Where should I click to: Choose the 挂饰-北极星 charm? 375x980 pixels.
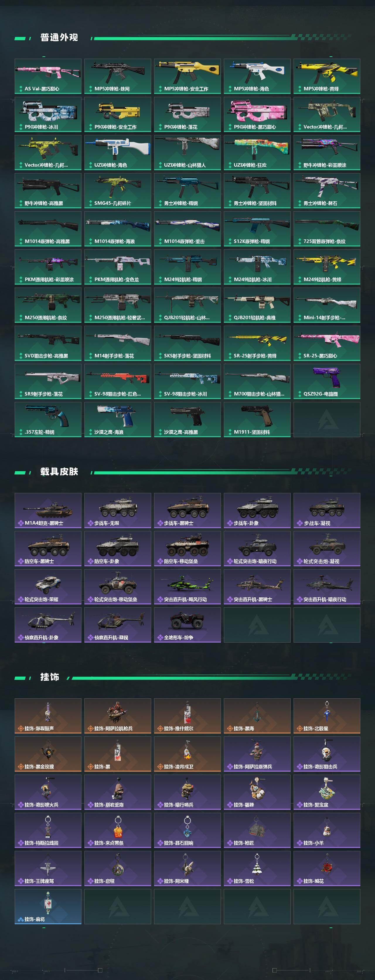point(327,716)
